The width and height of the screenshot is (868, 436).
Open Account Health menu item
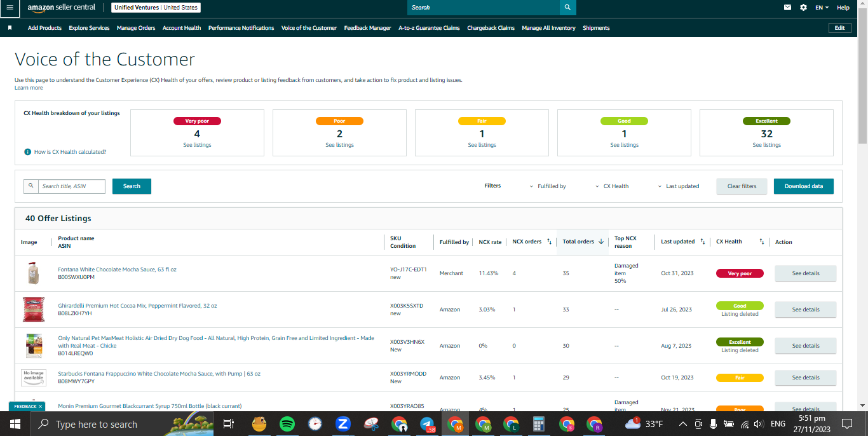[182, 28]
